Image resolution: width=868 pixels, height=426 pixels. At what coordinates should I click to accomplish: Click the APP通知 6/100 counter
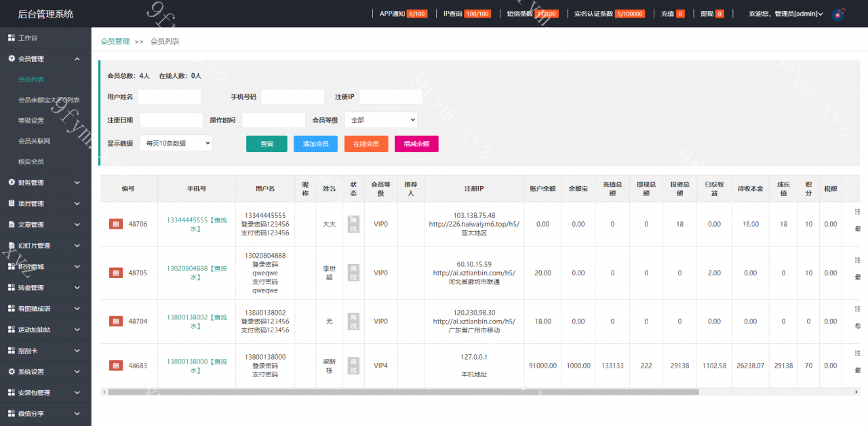point(403,14)
